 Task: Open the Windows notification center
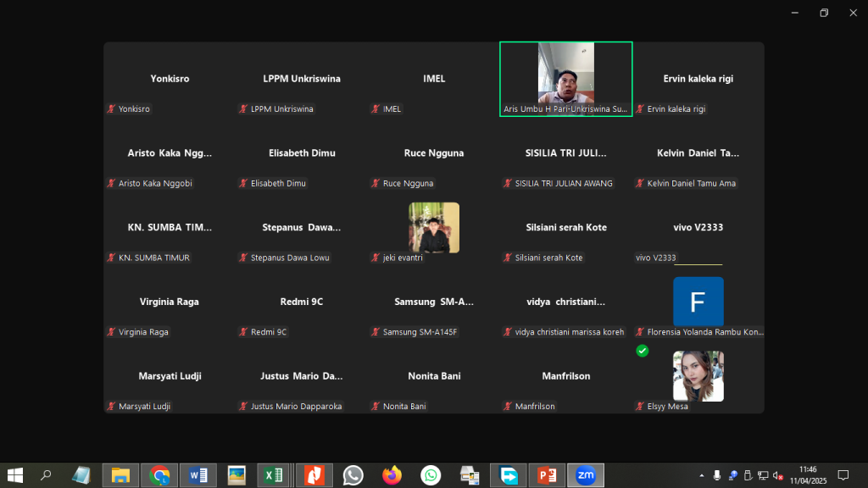[843, 475]
